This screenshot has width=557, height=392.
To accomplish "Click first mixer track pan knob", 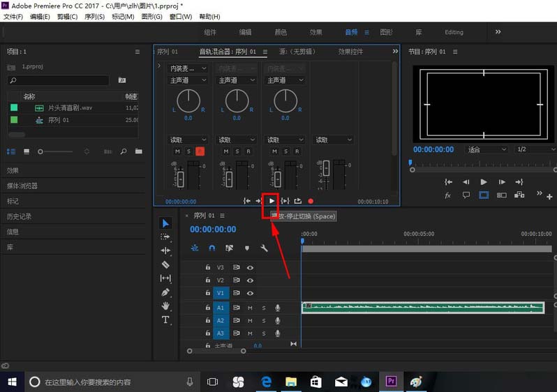I will 188,101.
